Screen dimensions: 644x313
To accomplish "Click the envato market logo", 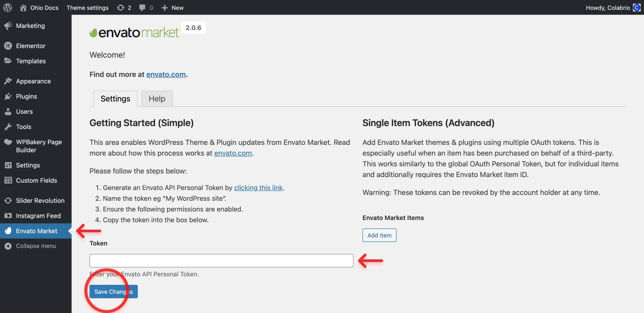I will (x=134, y=32).
